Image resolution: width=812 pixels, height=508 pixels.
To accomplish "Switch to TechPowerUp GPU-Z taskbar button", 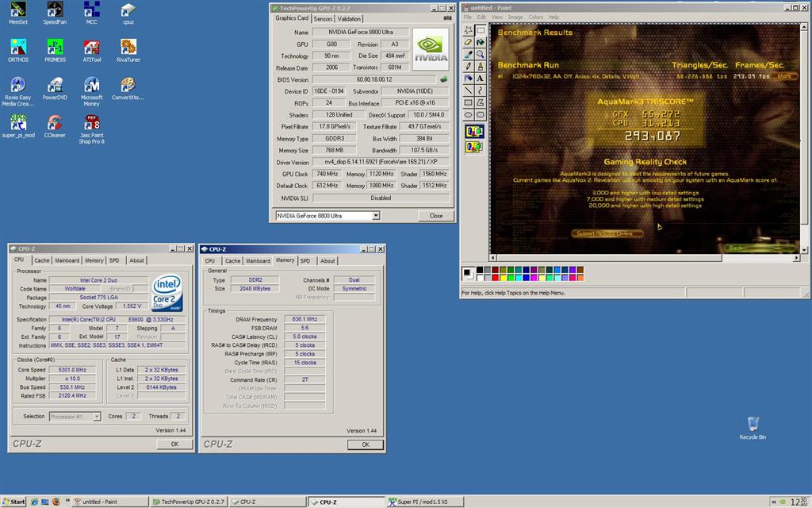I will 190,502.
